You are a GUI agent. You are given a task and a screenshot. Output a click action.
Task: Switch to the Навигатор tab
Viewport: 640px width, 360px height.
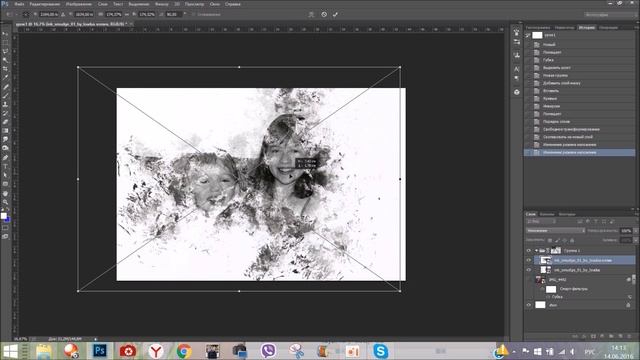pos(564,28)
